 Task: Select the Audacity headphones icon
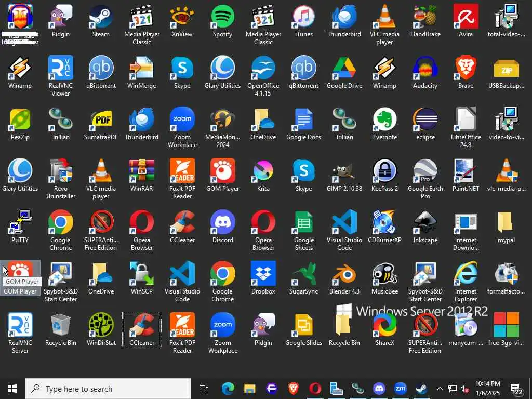(425, 73)
